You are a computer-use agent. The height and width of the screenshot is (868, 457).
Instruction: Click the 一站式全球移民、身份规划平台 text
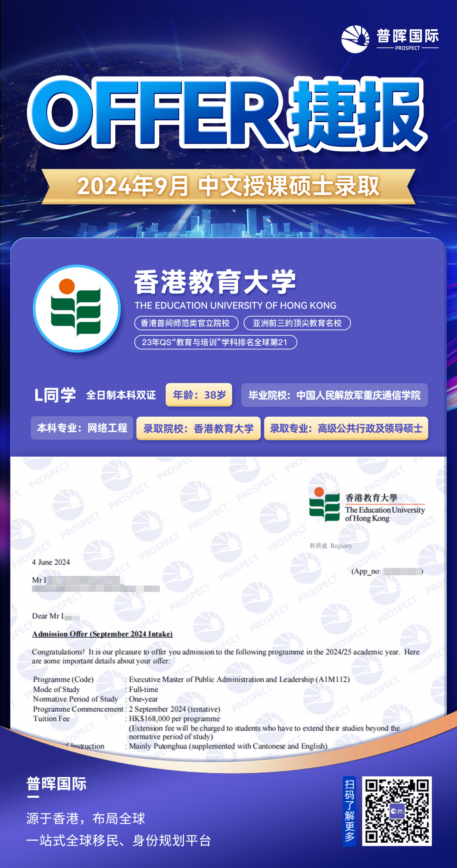[119, 840]
